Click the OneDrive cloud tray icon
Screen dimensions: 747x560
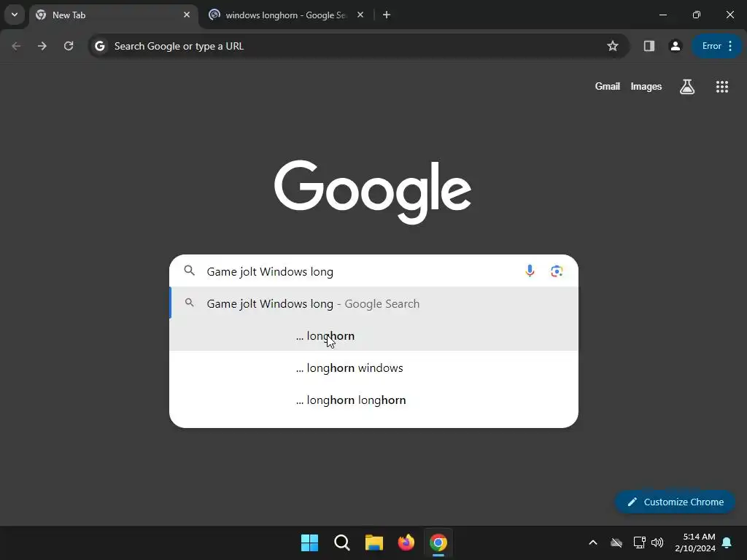click(616, 542)
